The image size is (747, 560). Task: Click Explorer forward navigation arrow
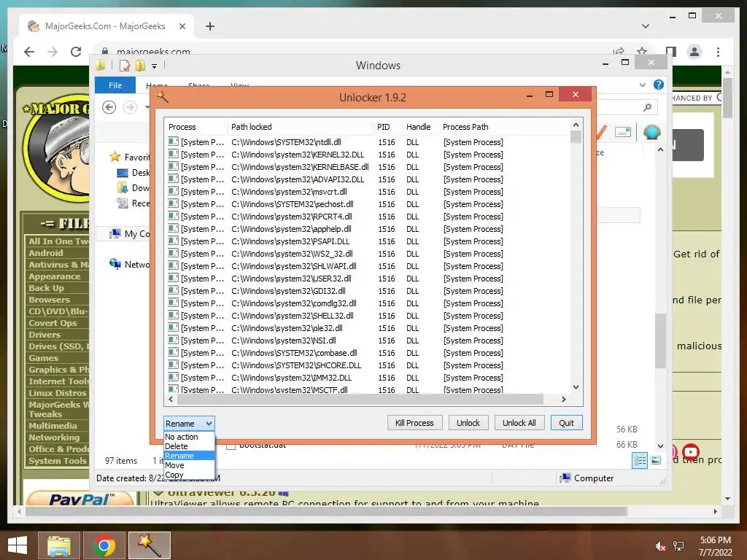point(130,107)
